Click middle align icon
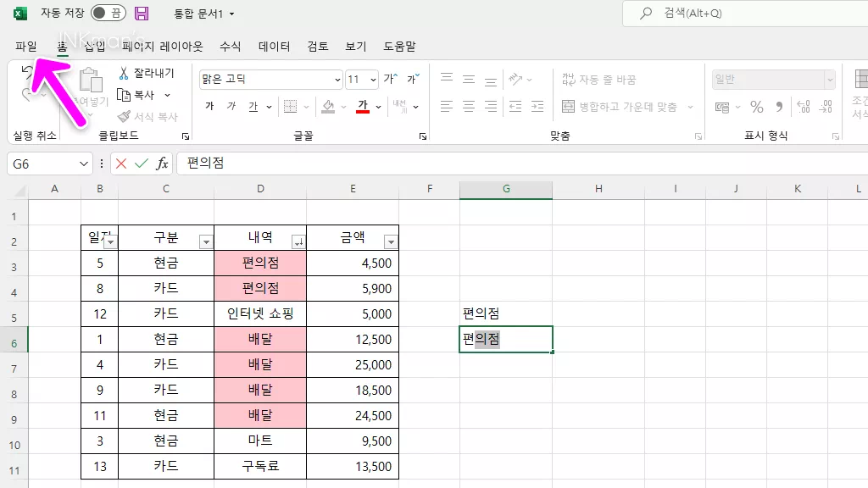The image size is (868, 488). click(469, 79)
